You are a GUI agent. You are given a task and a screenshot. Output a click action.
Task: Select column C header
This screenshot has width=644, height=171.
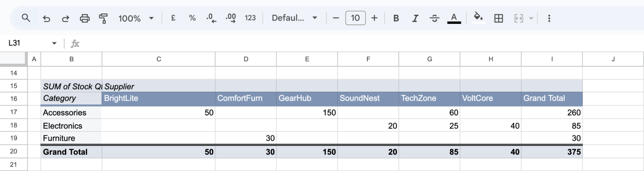click(159, 59)
